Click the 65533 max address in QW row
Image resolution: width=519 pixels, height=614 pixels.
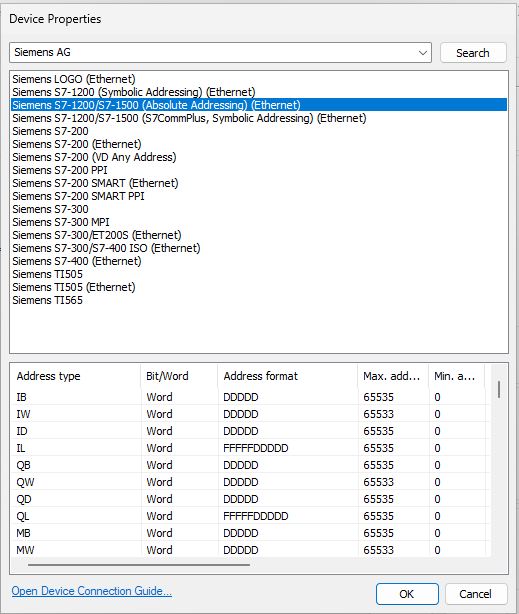tap(378, 482)
